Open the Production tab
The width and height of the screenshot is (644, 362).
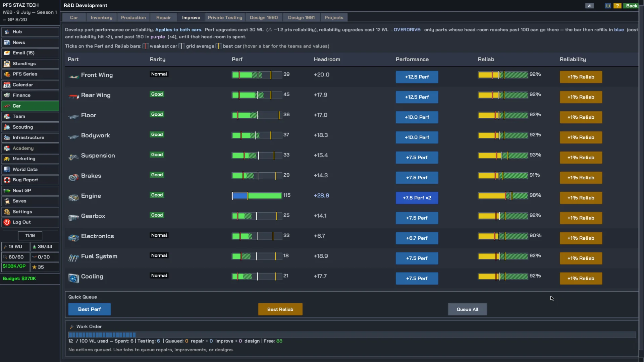pos(133,17)
